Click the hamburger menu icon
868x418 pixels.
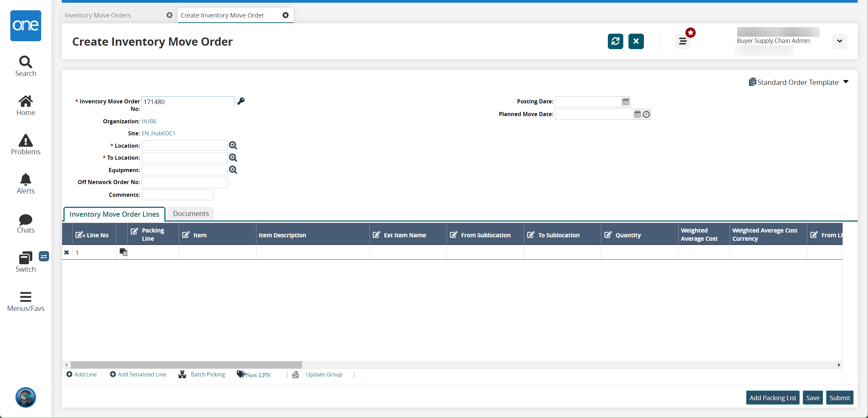click(682, 41)
